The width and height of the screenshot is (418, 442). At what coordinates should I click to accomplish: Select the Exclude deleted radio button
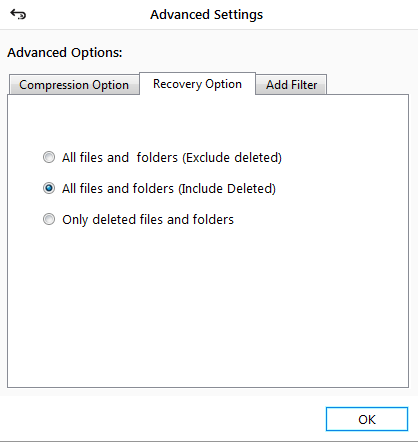(49, 157)
